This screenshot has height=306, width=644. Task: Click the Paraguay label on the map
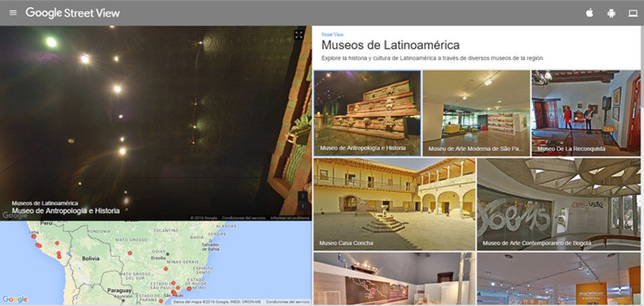[x=119, y=290]
